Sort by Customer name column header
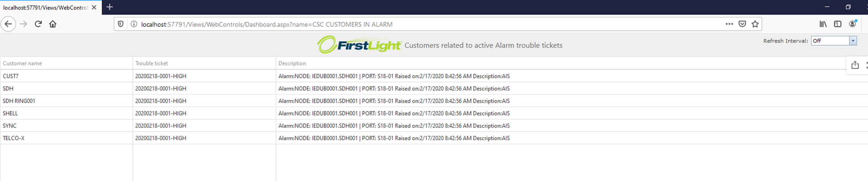868x181 pixels. pos(22,63)
